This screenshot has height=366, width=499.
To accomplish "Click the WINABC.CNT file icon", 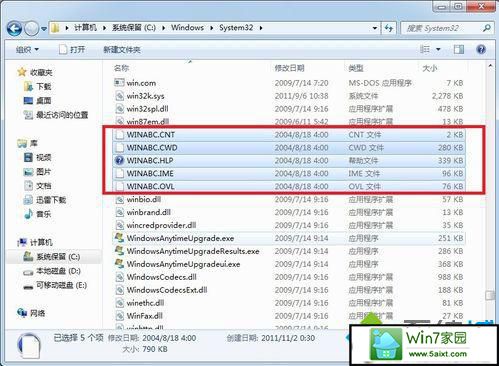I will 119,135.
